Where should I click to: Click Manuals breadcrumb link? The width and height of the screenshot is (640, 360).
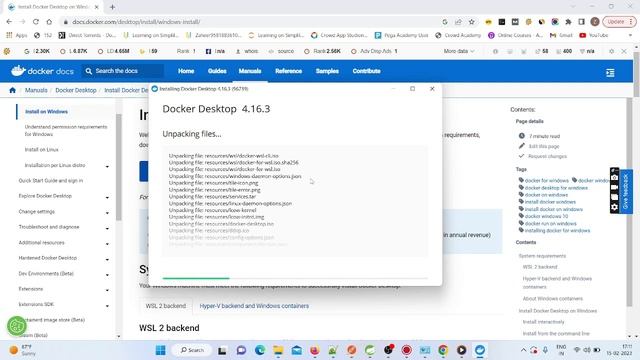36,90
